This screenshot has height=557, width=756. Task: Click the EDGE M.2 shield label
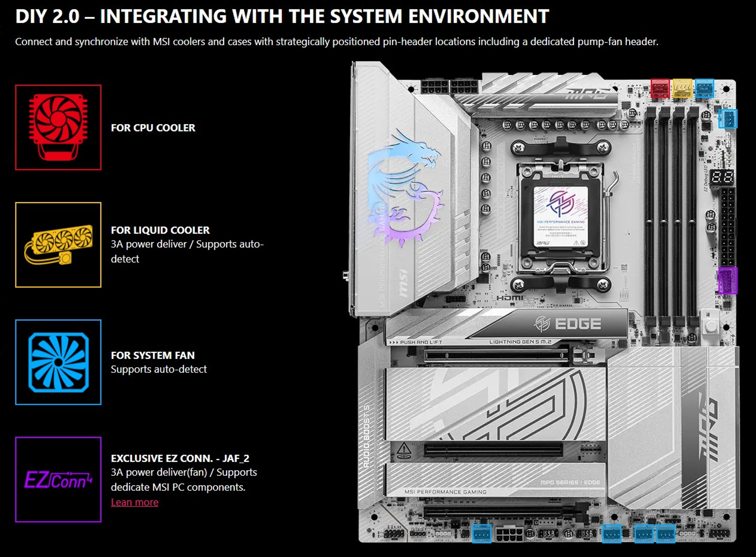(568, 324)
